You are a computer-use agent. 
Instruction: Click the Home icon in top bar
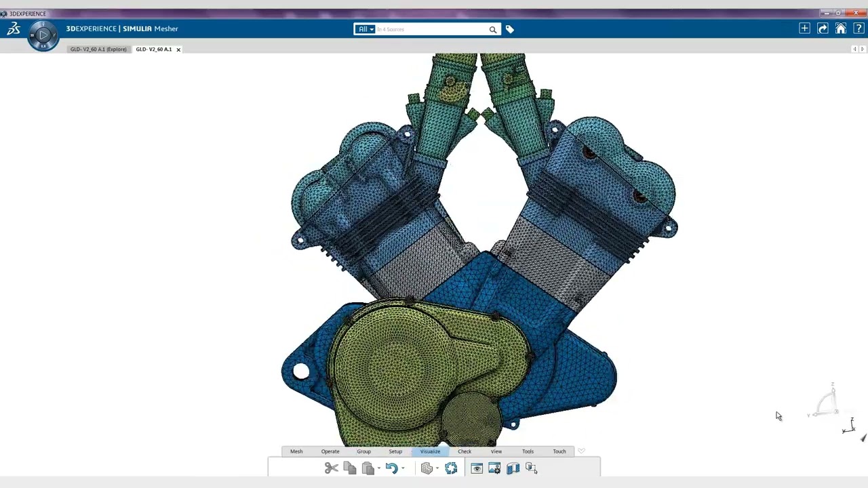[840, 28]
